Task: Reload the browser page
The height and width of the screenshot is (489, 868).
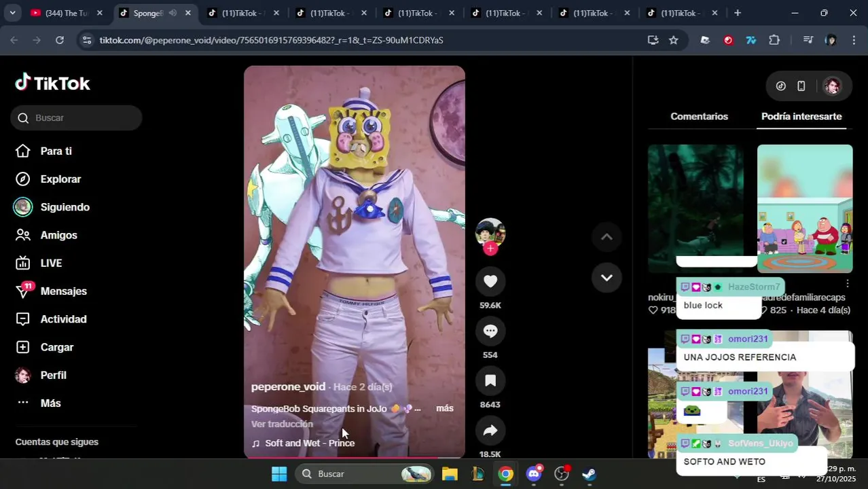Action: (x=60, y=40)
